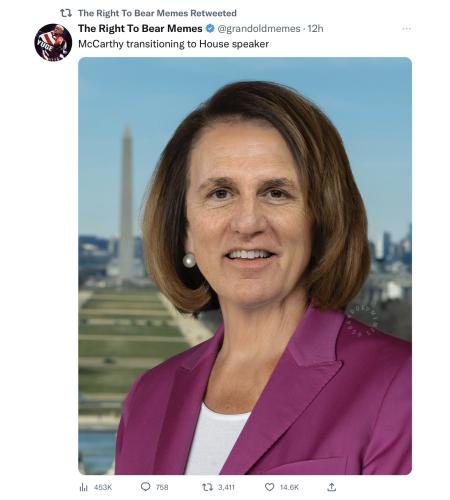Click the blue verified badge
The image size is (450, 500).
tap(210, 29)
